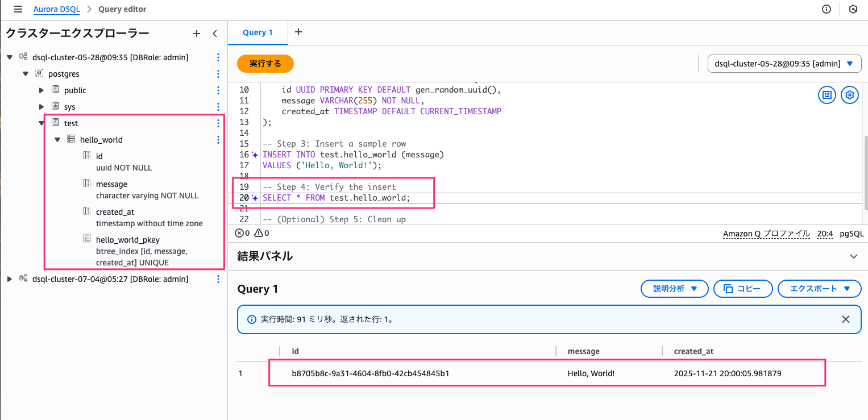Expand the public schema node

tap(41, 90)
